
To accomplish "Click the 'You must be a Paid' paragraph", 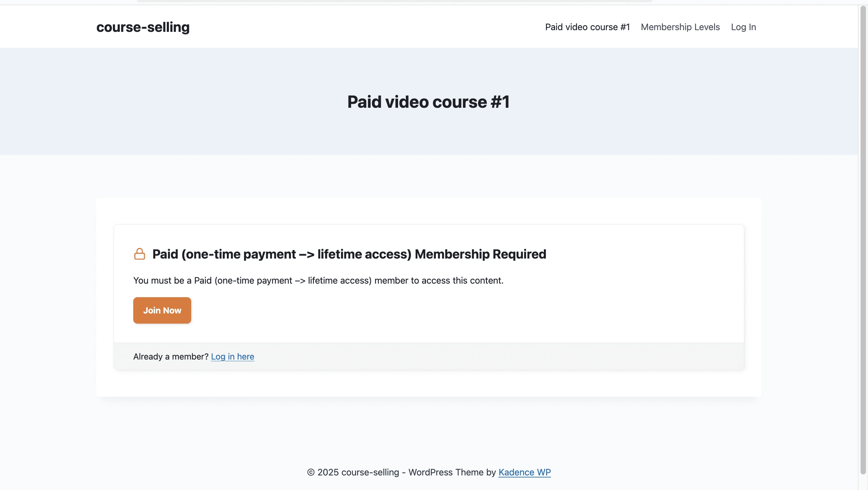I will point(318,281).
